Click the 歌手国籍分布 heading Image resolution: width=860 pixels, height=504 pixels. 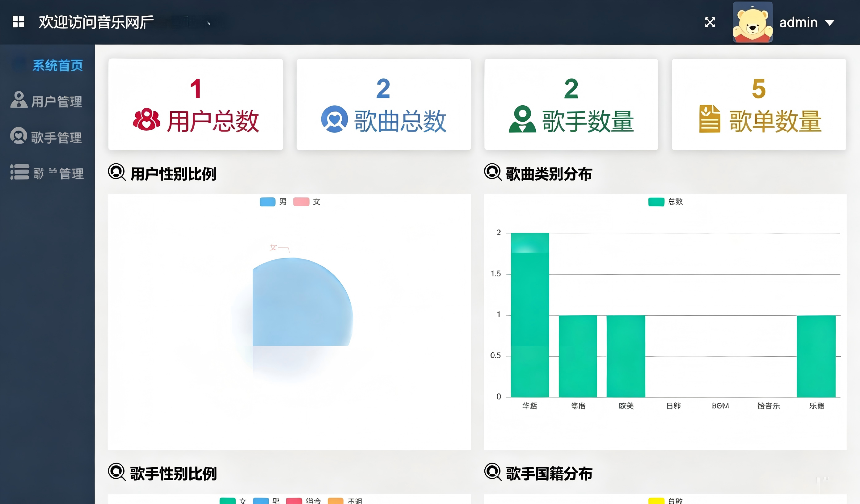(x=549, y=473)
